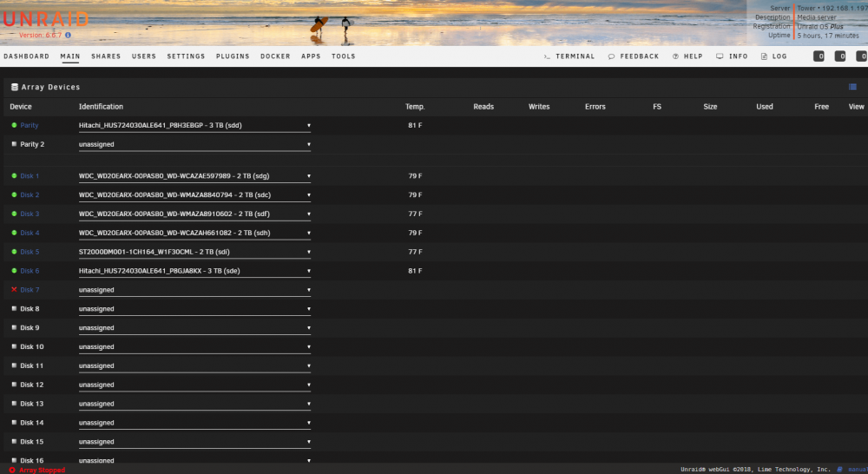The height and width of the screenshot is (474, 868).
Task: Click the Array Devices stack icon
Action: 15,87
